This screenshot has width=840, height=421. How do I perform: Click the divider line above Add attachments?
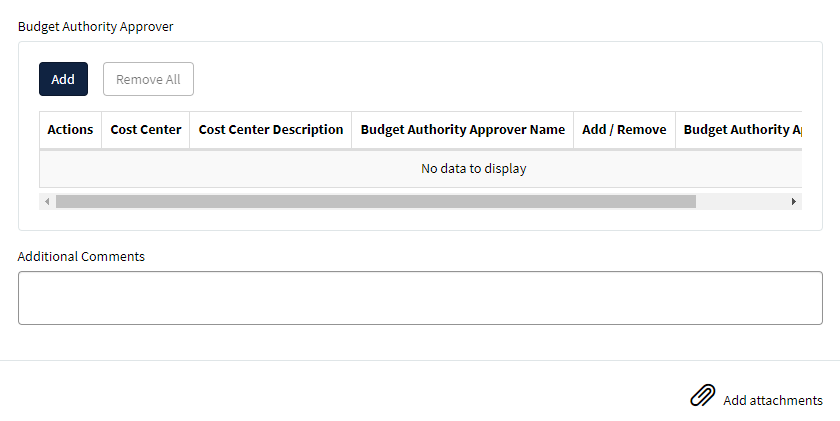(420, 360)
